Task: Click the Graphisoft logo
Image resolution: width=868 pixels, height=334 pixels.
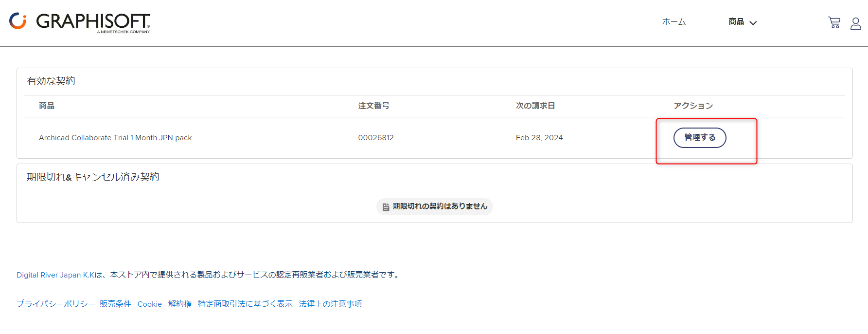Action: coord(80,22)
